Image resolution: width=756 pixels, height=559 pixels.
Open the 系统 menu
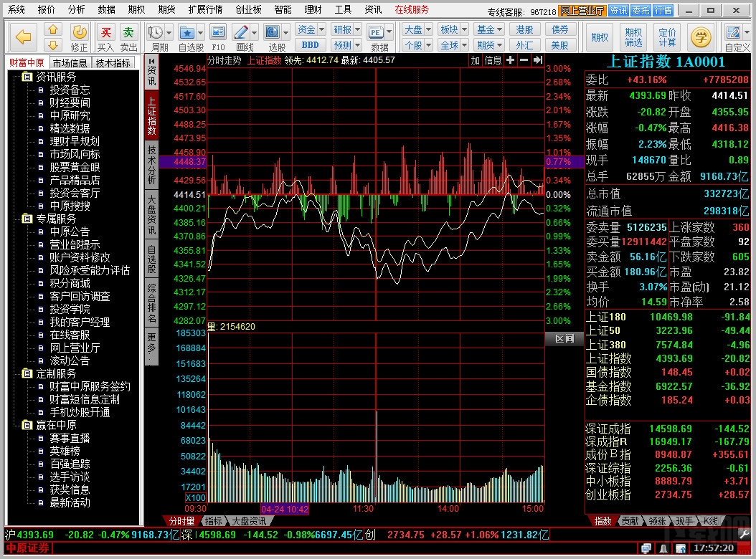tap(16, 9)
